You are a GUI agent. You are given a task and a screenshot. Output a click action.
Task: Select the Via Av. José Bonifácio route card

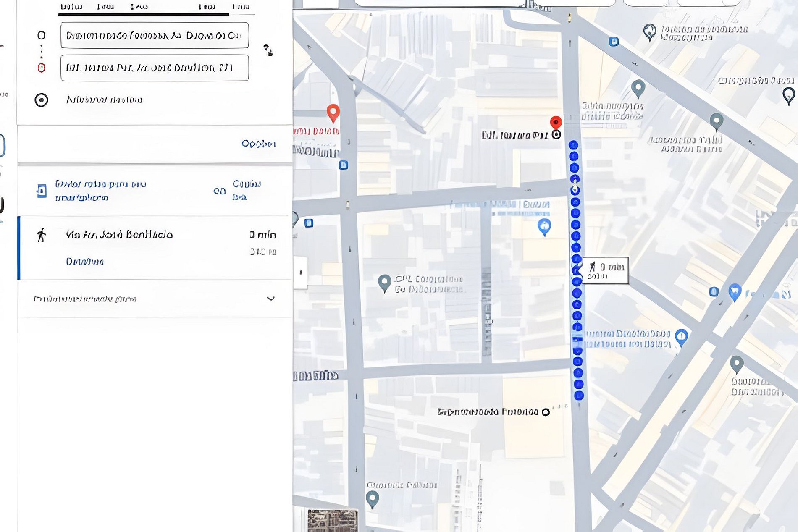(155, 248)
